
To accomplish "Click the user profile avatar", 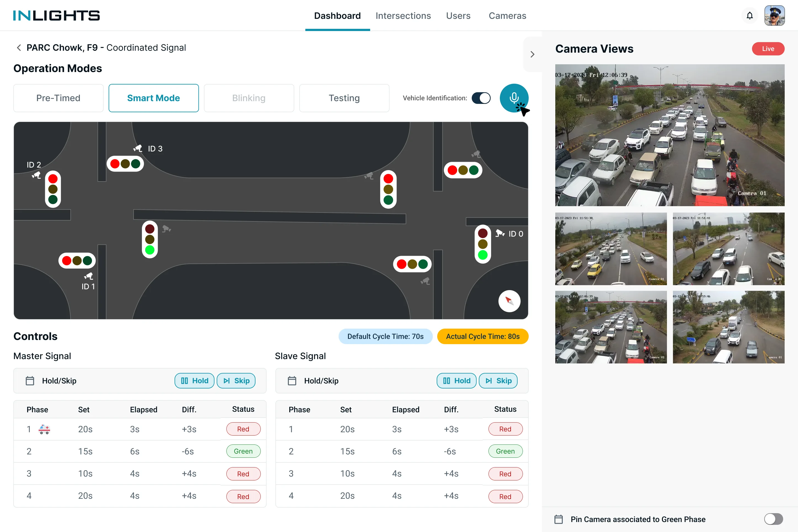I will 774,16.
